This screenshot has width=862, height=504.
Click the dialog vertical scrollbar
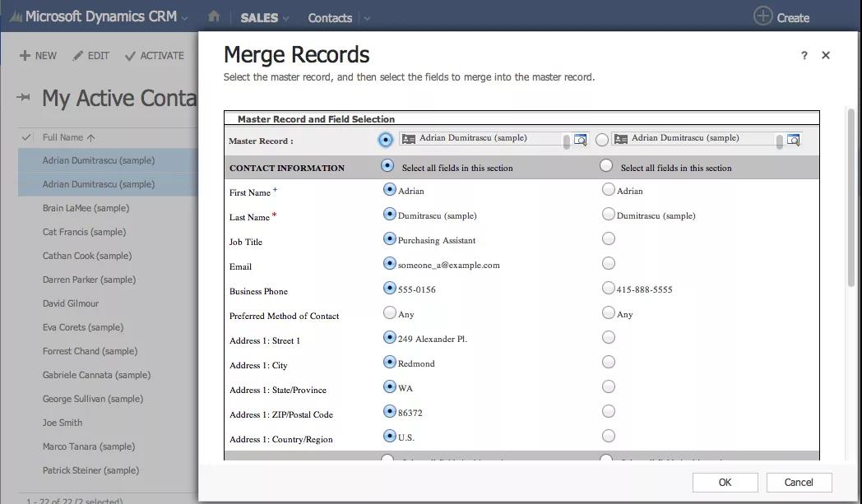click(x=851, y=197)
